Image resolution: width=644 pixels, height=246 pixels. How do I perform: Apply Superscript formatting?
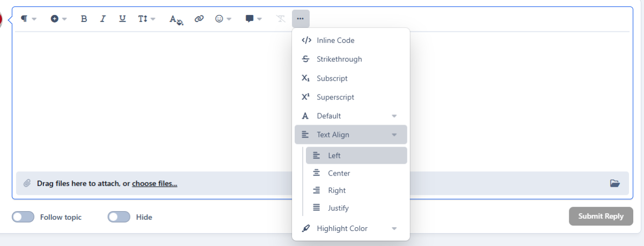pyautogui.click(x=351, y=97)
